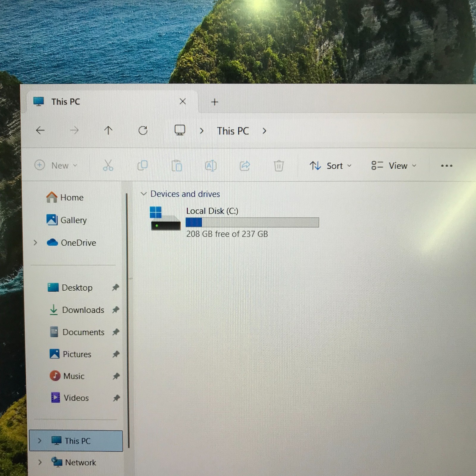Refresh the This PC view
Screen dimensions: 476x476
[143, 130]
